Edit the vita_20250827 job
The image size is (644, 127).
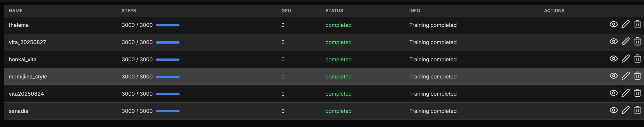[x=625, y=42]
